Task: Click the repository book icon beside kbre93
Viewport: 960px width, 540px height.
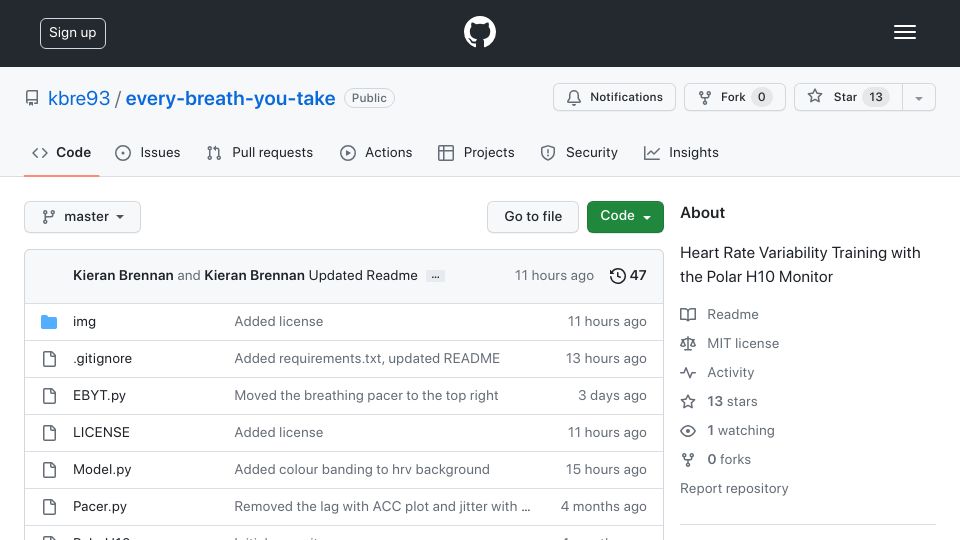Action: click(x=32, y=98)
